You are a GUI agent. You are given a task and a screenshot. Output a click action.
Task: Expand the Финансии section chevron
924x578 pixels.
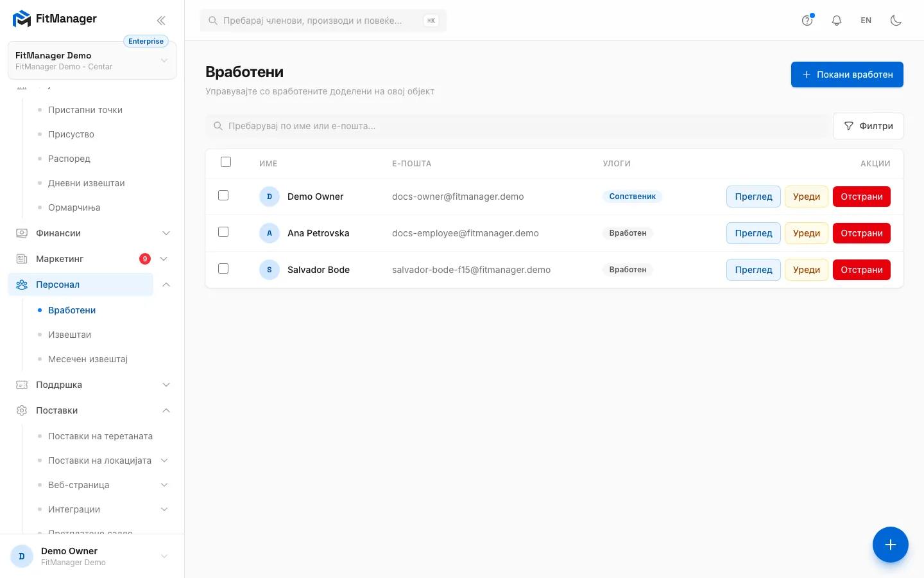[166, 233]
